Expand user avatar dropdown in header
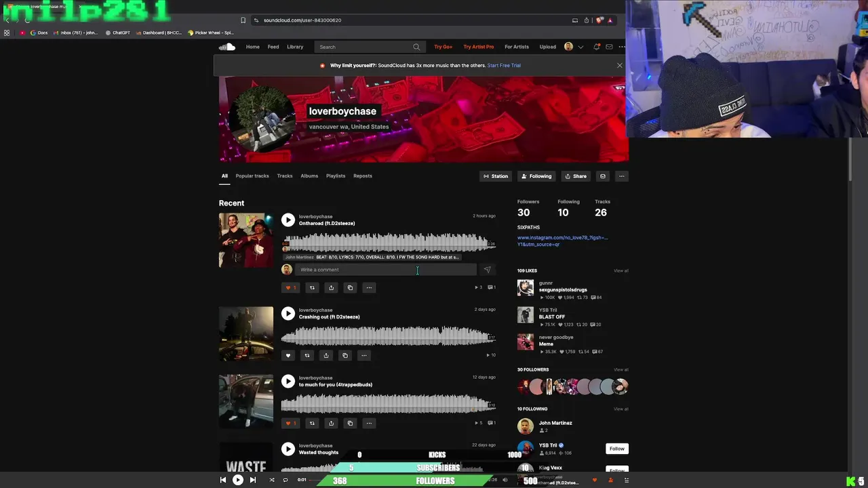Viewport: 868px width, 488px height. pos(580,47)
